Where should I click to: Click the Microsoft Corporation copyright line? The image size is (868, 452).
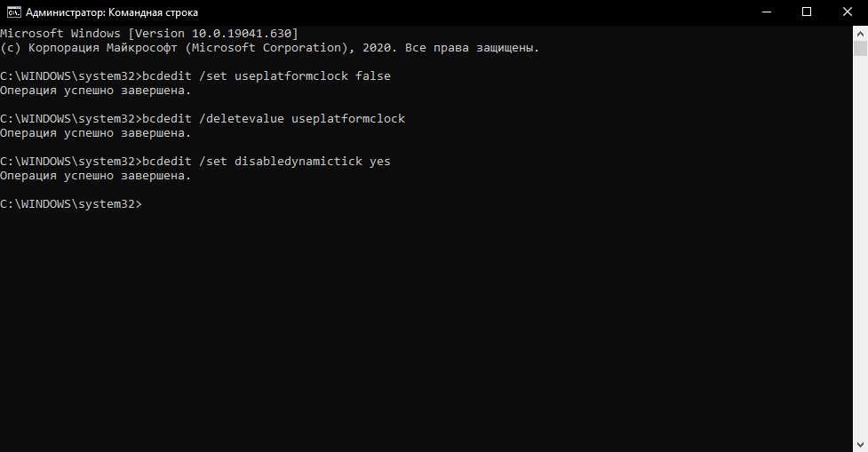coord(269,48)
